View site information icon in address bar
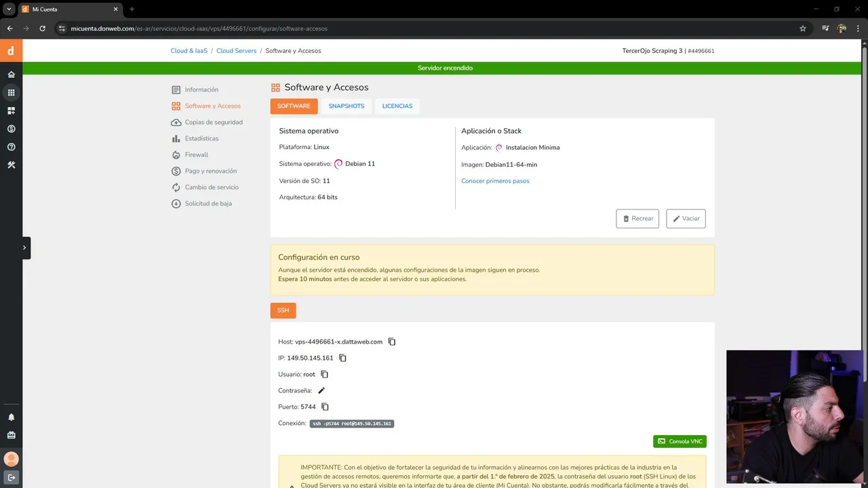The image size is (868, 488). pos(62,28)
